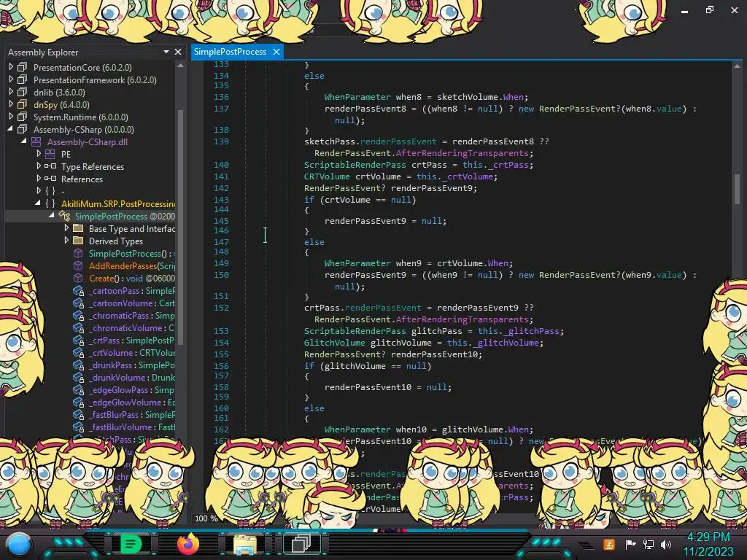
Task: Expand the Derived Types folder
Action: (x=66, y=240)
